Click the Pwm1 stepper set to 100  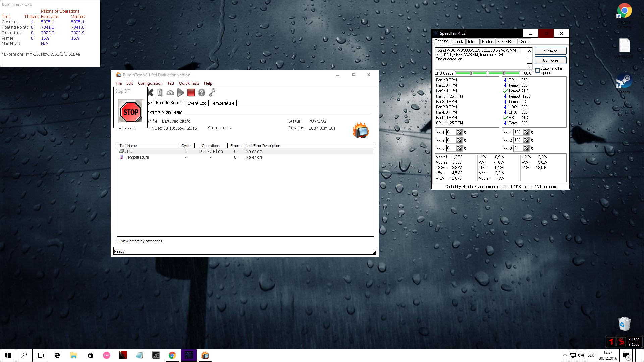[x=526, y=132]
